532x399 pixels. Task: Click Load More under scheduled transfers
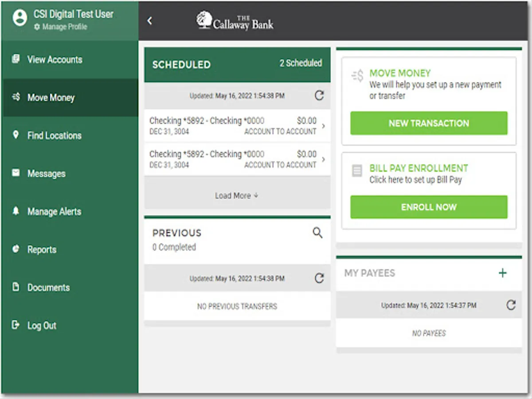point(237,196)
